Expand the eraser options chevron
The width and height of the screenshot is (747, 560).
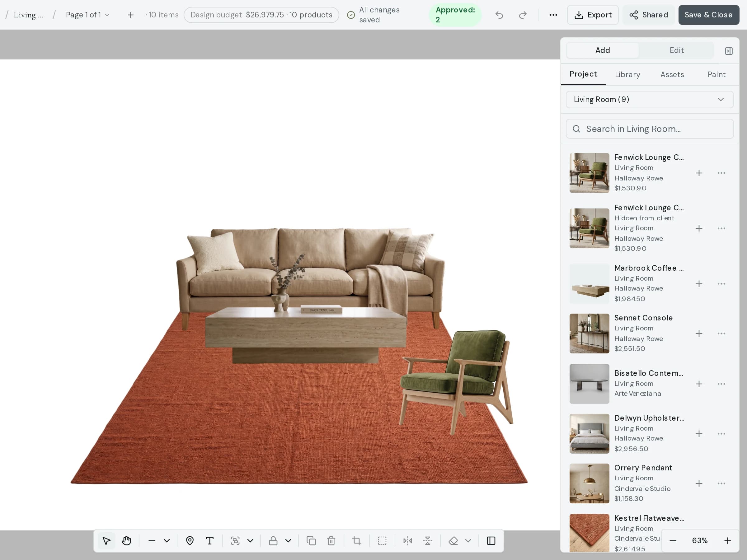click(468, 541)
